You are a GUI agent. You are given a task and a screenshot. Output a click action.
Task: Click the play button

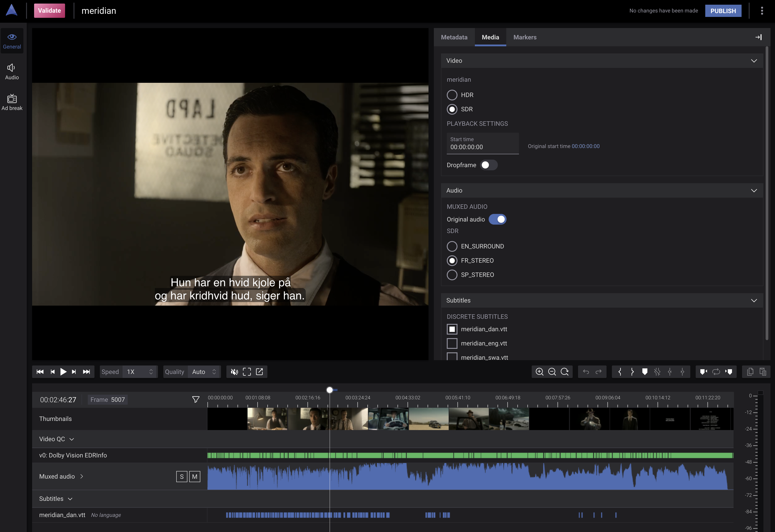coord(63,372)
